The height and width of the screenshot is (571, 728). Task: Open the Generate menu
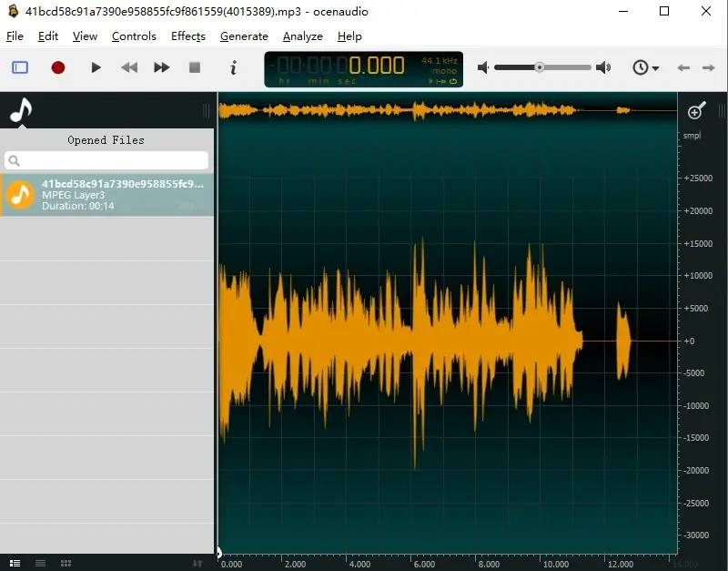point(243,36)
